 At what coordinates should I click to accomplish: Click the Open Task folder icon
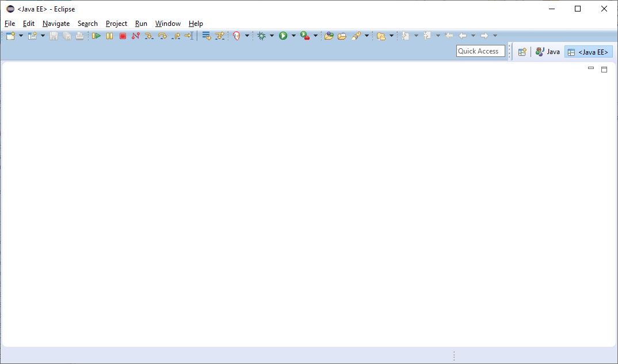[342, 36]
